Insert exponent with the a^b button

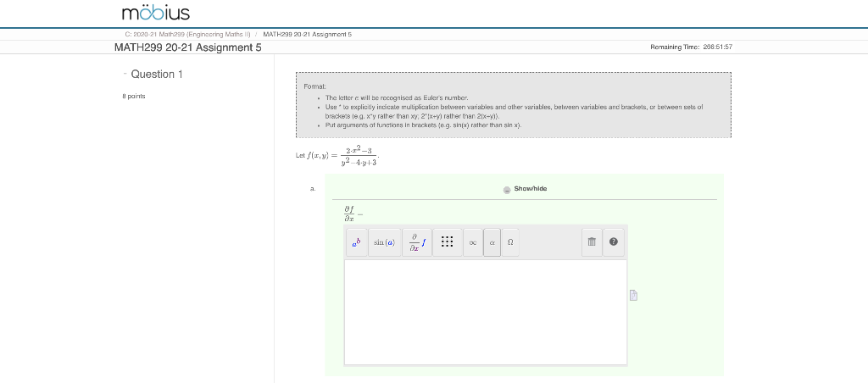point(357,242)
